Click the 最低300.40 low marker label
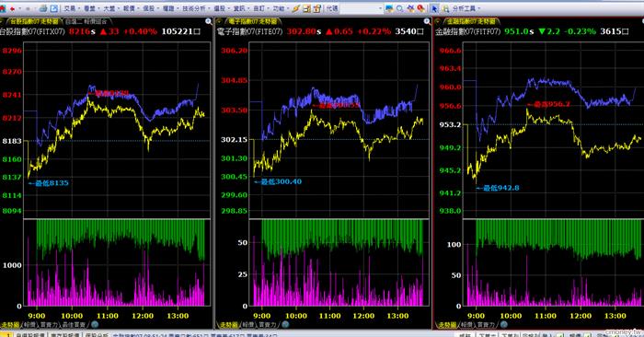Screen dimensions: 644x337 pos(278,181)
